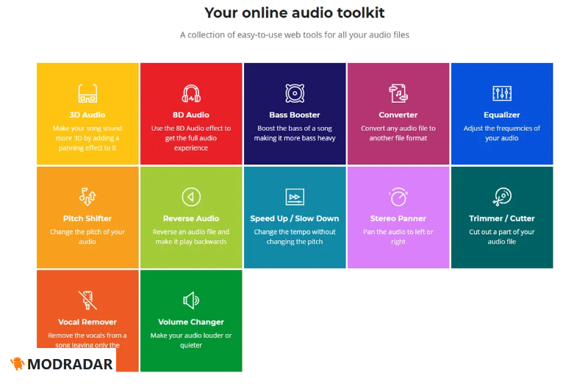Click the Converter title text
The height and width of the screenshot is (384, 588).
(398, 115)
